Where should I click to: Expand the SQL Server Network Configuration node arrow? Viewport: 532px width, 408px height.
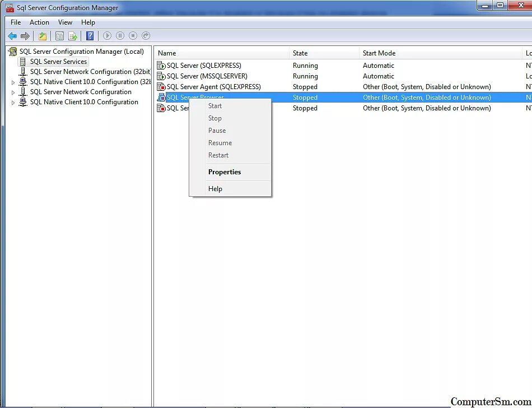[x=13, y=92]
